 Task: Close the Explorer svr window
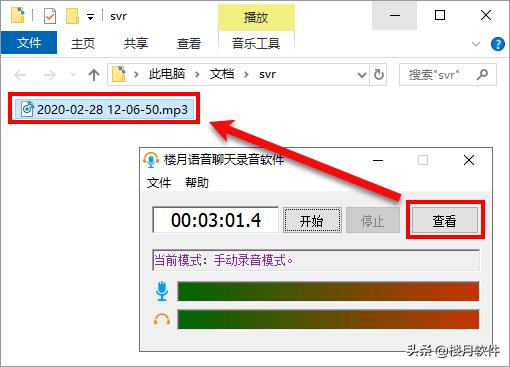click(486, 15)
